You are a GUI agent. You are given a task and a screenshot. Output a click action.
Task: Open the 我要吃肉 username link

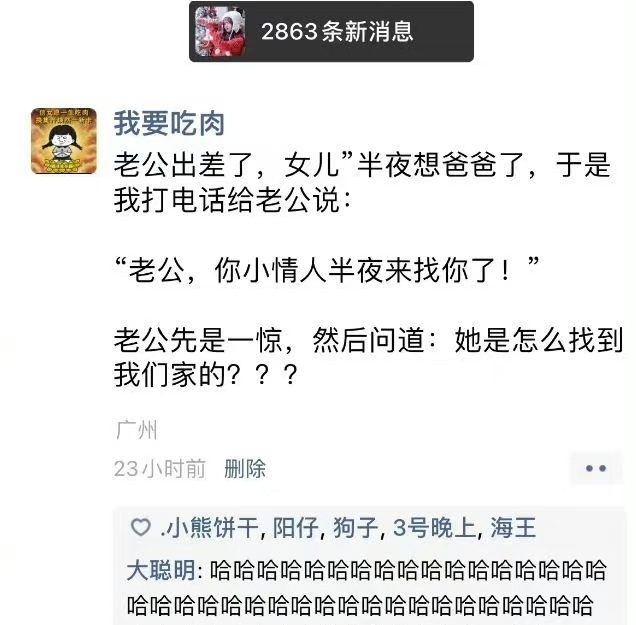(x=169, y=124)
